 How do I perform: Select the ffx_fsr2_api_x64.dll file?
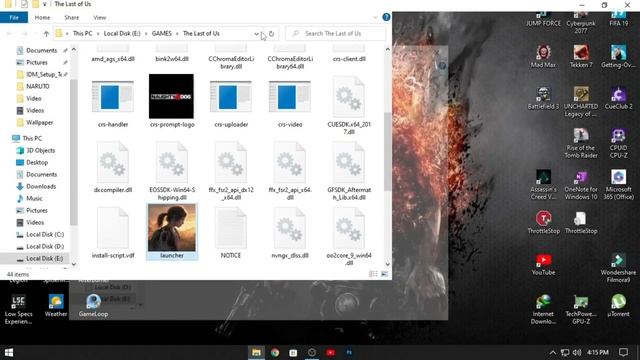(290, 171)
